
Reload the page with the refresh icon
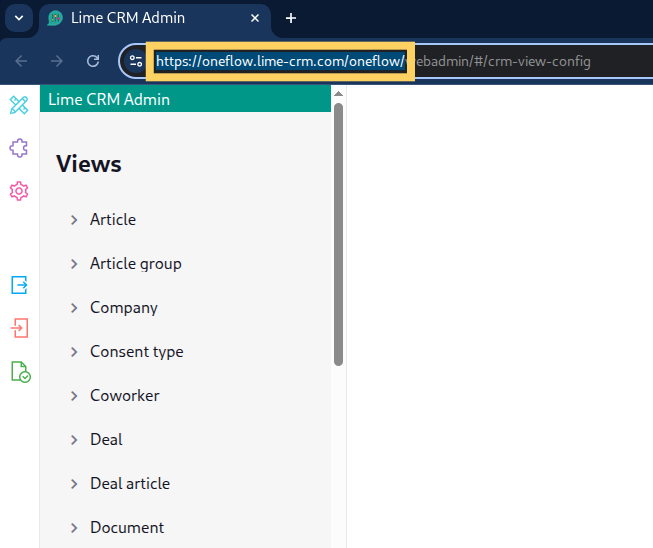93,61
